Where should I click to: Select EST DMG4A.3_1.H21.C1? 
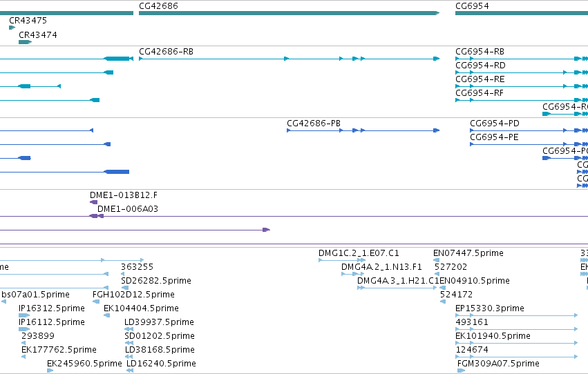pos(398,281)
